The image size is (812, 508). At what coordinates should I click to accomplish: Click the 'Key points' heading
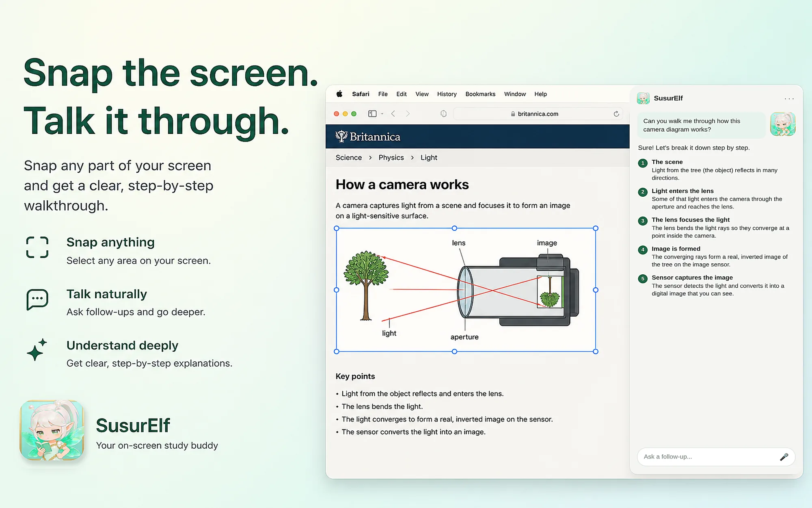355,376
